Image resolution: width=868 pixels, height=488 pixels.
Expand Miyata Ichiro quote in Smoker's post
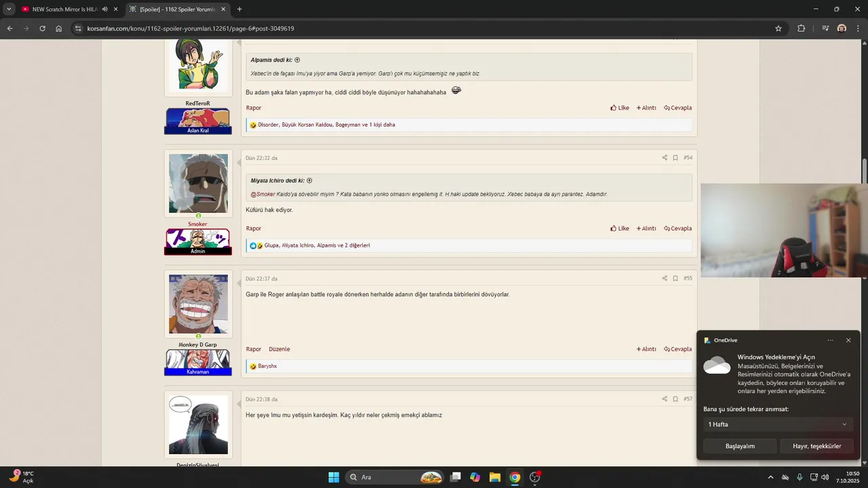click(309, 181)
